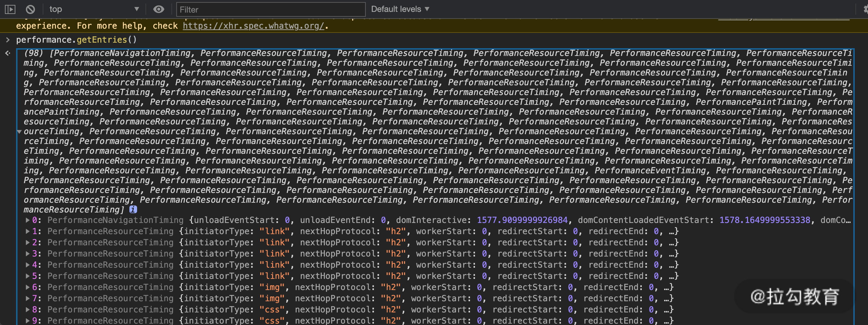This screenshot has height=325, width=868.
Task: Expand entry 7 with initiatorType img
Action: [x=28, y=298]
